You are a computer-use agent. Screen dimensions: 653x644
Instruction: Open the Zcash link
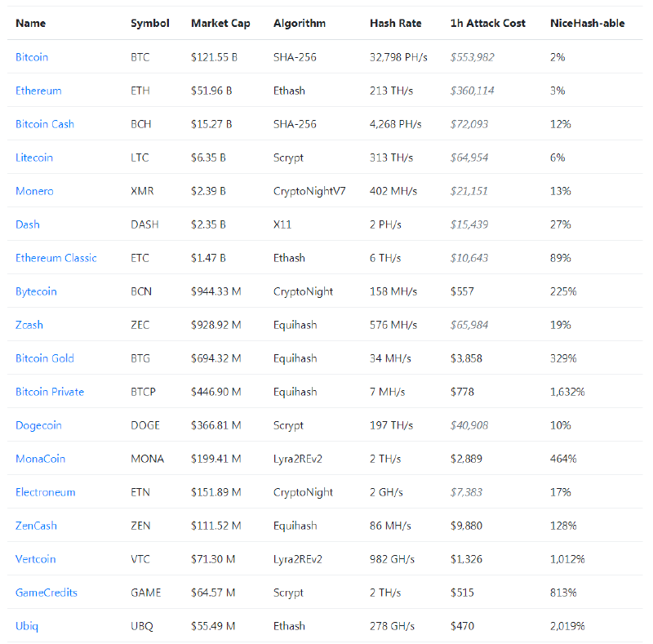(29, 325)
